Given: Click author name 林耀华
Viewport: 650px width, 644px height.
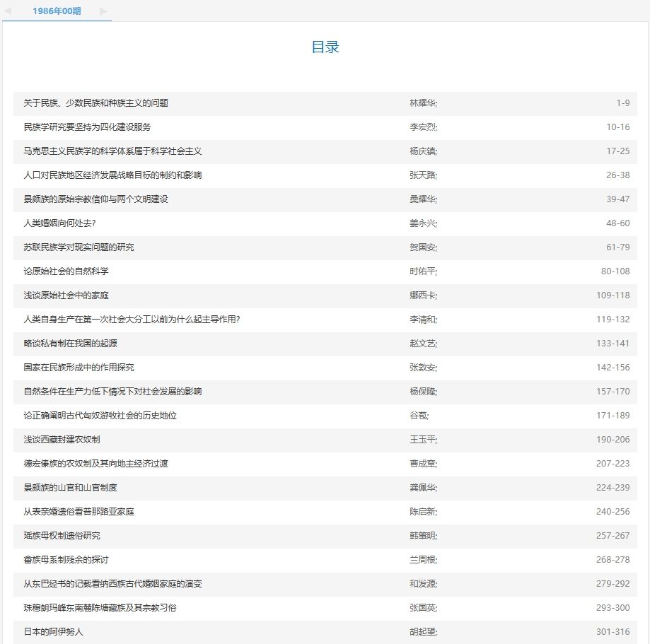Looking at the screenshot, I should pos(422,103).
